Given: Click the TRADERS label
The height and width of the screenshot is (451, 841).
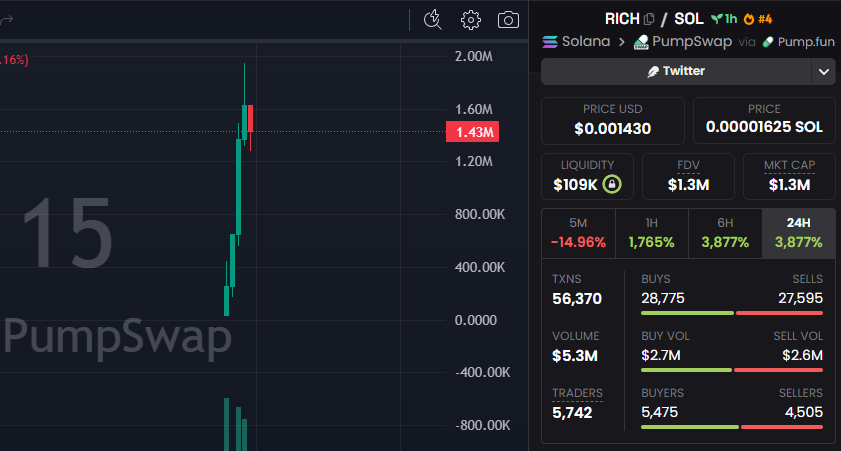Looking at the screenshot, I should click(x=577, y=393).
